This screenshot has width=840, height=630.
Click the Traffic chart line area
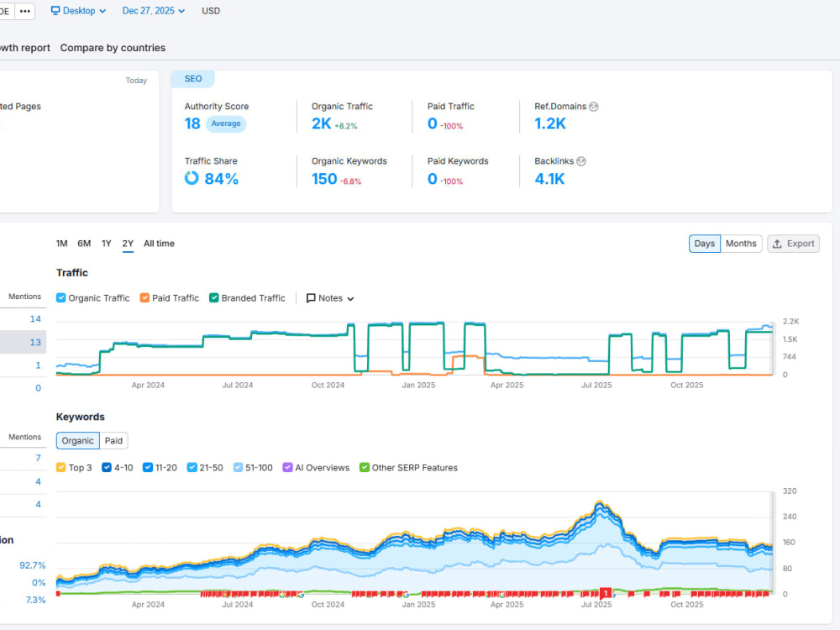[x=414, y=349]
